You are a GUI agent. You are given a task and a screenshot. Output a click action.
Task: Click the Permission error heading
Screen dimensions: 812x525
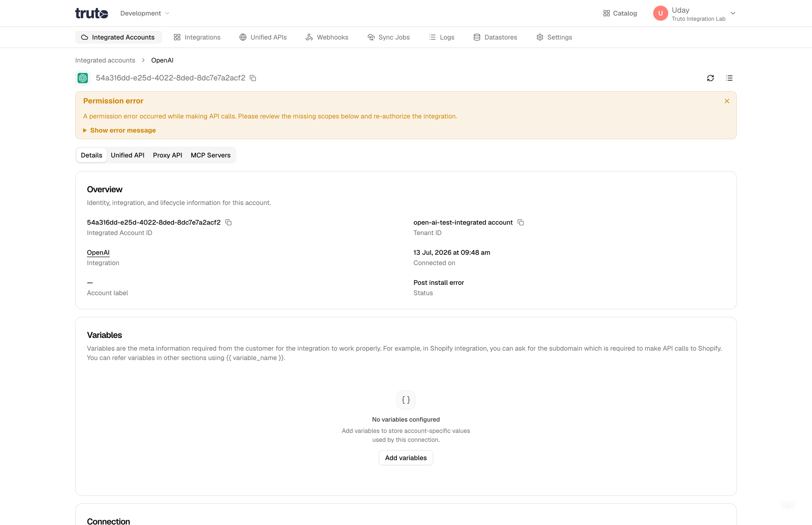pyautogui.click(x=113, y=101)
